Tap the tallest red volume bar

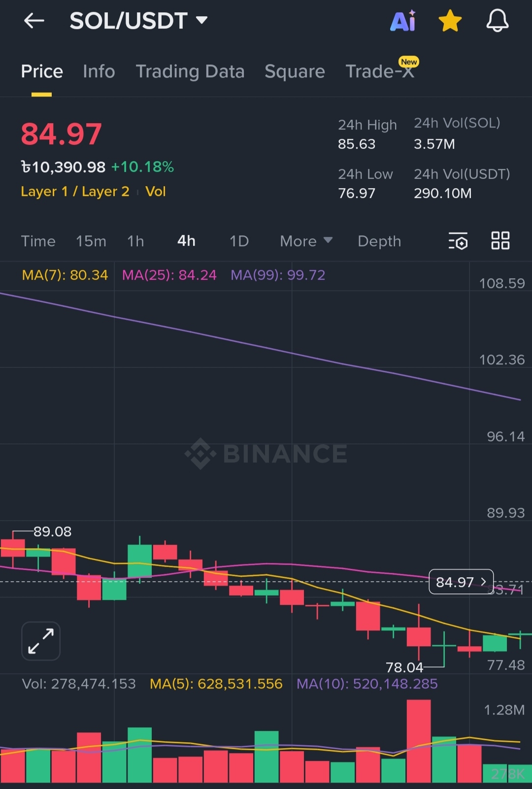[419, 741]
